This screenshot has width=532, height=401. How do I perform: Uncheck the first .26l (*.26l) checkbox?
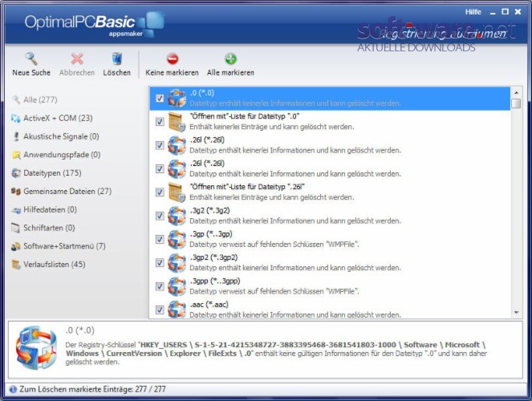(x=160, y=145)
